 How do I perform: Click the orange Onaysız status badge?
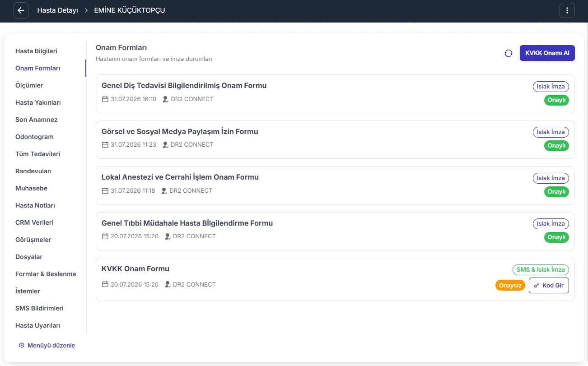click(x=510, y=286)
